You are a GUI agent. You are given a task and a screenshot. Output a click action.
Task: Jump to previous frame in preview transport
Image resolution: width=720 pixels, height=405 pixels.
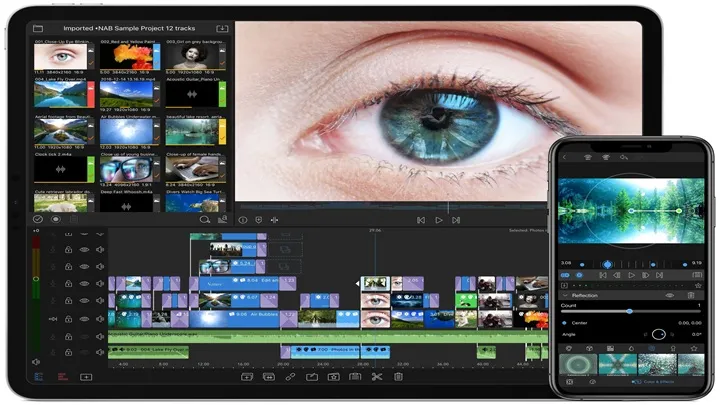coord(421,219)
